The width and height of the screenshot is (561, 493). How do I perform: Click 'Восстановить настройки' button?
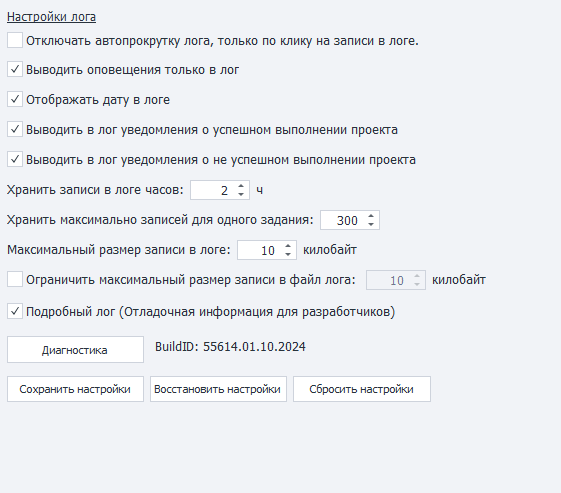pyautogui.click(x=218, y=389)
